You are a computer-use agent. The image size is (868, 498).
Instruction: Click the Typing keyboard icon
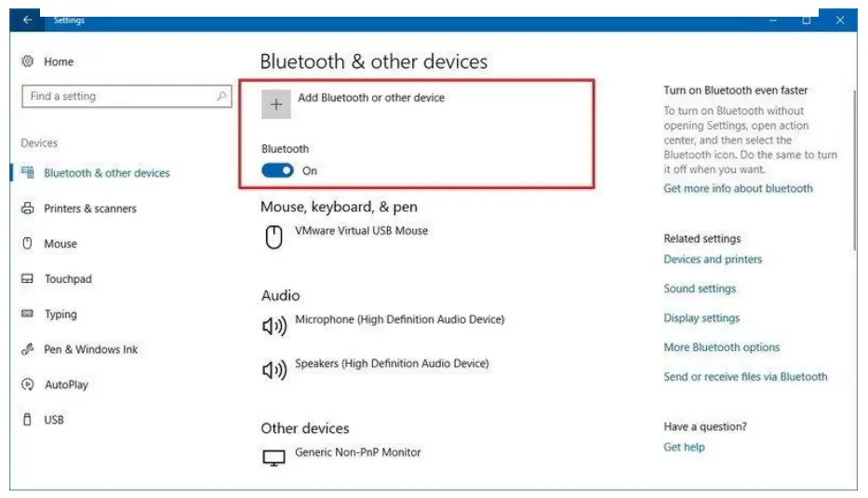tap(28, 314)
